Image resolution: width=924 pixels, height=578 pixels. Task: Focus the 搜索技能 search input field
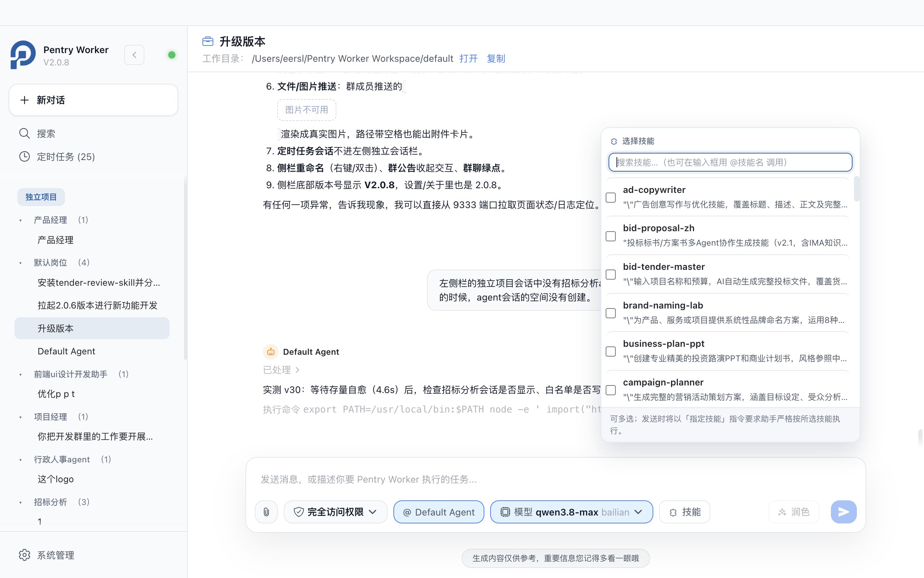730,163
